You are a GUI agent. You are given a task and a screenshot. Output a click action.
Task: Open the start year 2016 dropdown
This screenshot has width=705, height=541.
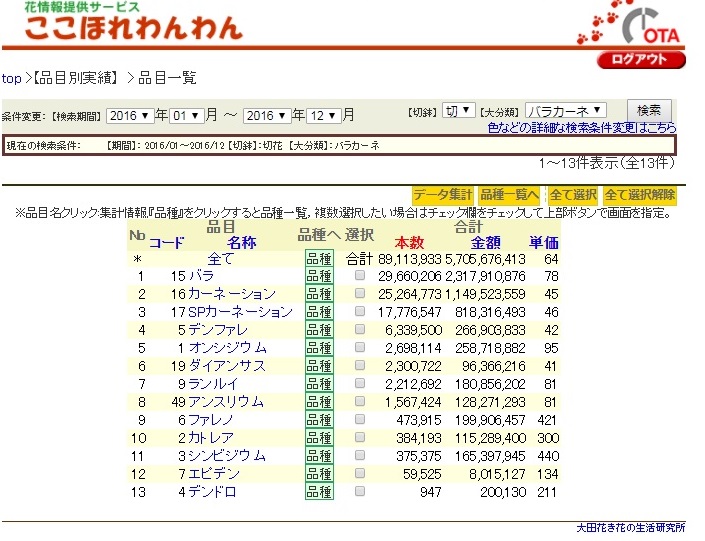[130, 116]
